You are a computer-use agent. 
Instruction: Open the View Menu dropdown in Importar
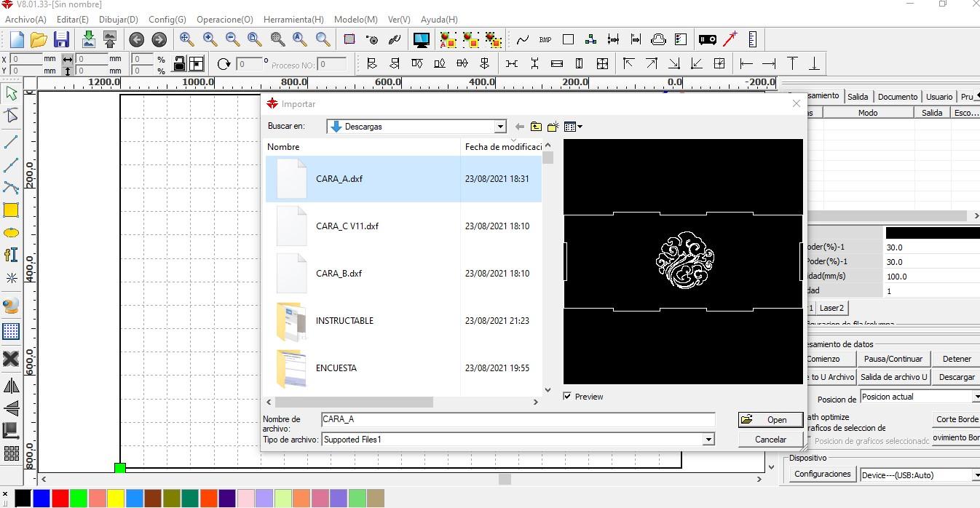574,127
